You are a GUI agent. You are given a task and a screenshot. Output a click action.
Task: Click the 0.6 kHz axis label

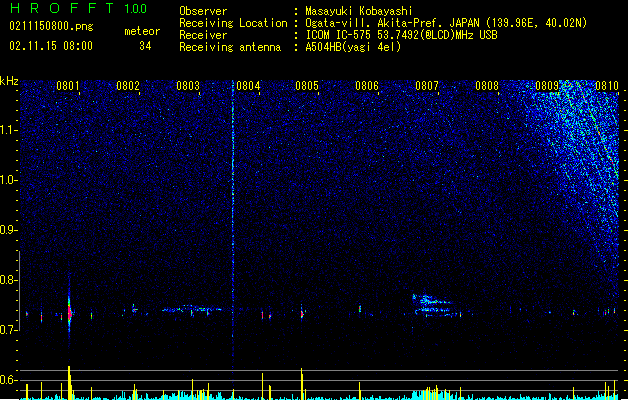coord(9,380)
